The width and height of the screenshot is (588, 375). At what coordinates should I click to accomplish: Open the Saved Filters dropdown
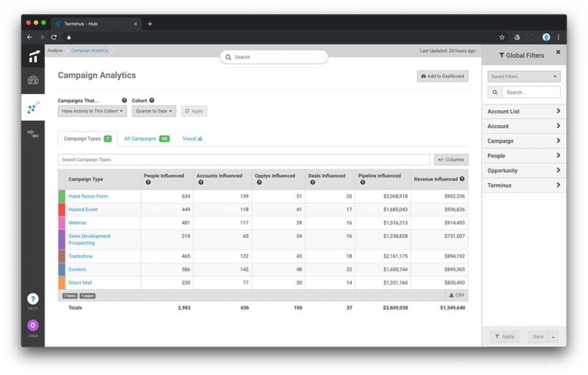click(x=524, y=77)
